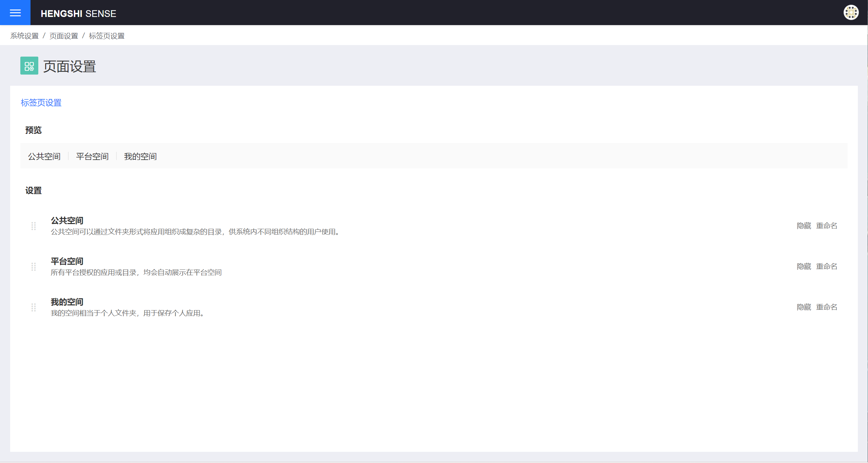The height and width of the screenshot is (463, 868).
Task: Hide the 我的空间 tab
Action: [x=804, y=307]
